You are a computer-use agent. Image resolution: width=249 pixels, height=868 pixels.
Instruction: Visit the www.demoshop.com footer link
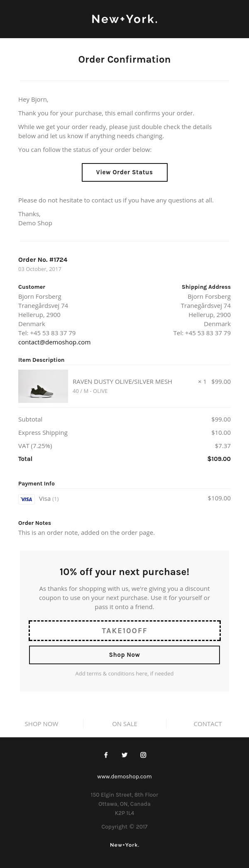point(124,776)
